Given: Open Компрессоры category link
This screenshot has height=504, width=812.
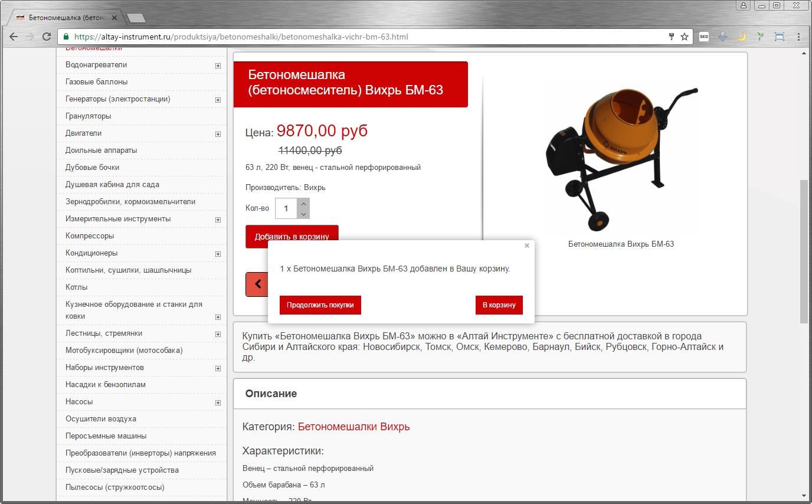Looking at the screenshot, I should 90,236.
